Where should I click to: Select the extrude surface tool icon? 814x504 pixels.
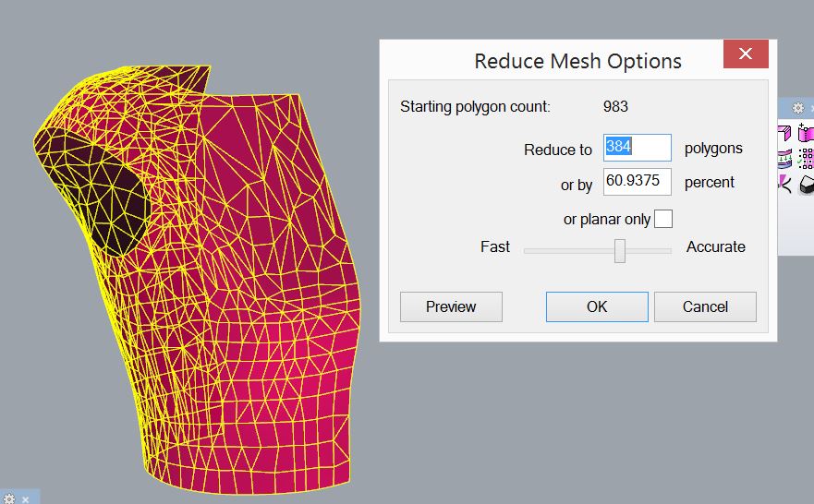coord(784,134)
